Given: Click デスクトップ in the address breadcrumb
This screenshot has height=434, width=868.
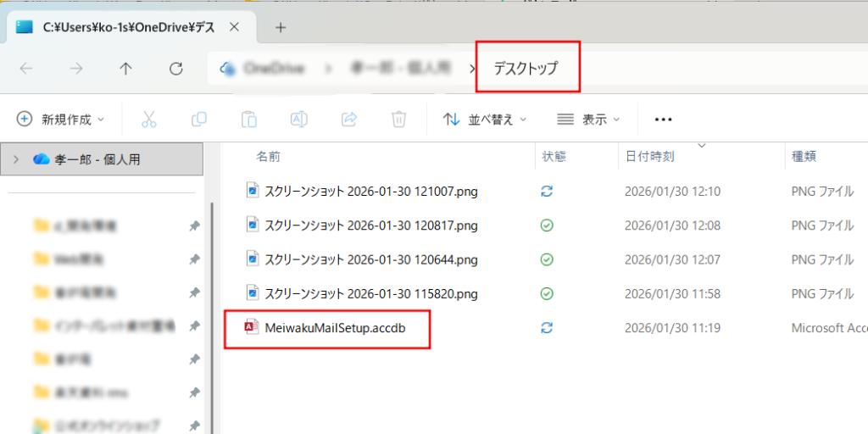Looking at the screenshot, I should [526, 69].
